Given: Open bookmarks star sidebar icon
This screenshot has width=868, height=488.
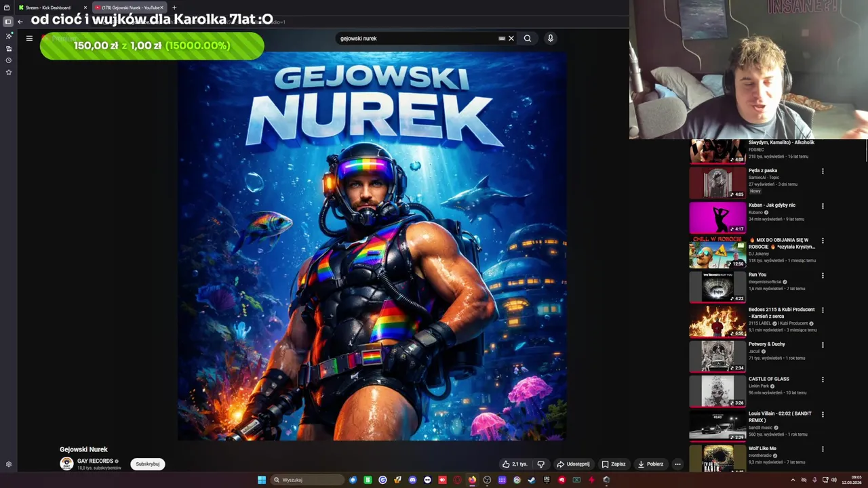Looking at the screenshot, I should pyautogui.click(x=9, y=72).
